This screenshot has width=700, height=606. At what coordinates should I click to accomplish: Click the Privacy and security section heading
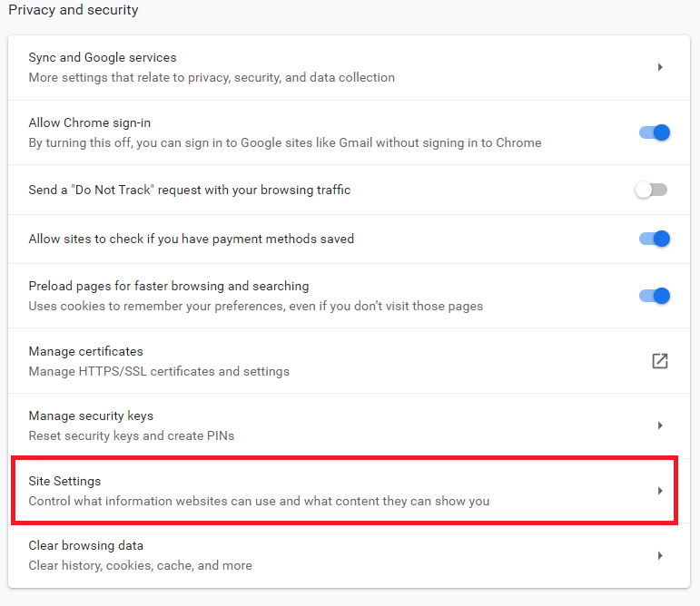(x=74, y=10)
